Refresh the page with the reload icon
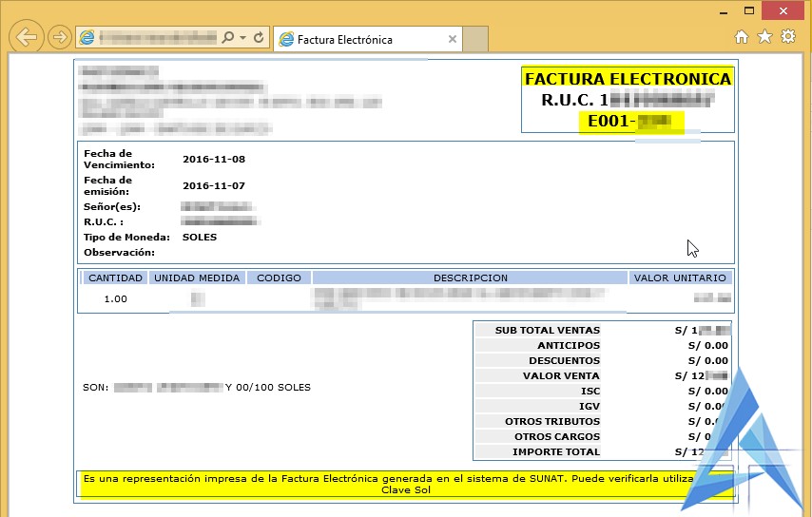The height and width of the screenshot is (517, 812). click(260, 38)
